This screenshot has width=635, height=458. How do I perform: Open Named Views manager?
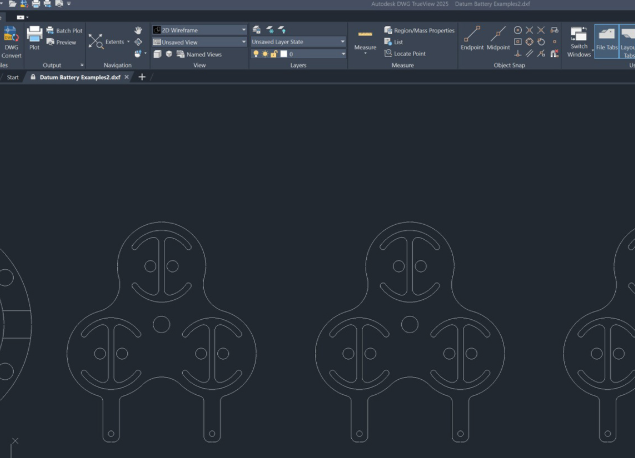tap(199, 54)
